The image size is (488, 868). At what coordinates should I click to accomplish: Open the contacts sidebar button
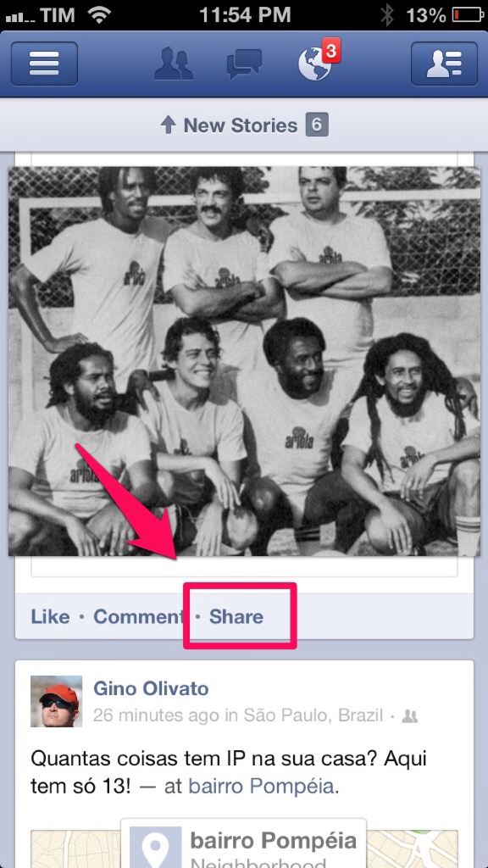[444, 64]
